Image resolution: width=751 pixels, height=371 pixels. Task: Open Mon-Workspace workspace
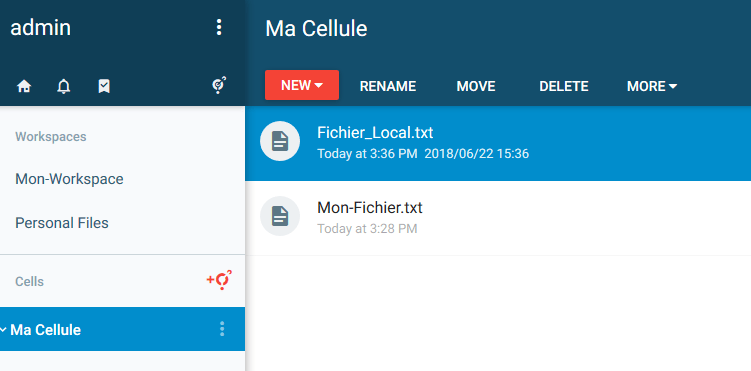click(69, 179)
